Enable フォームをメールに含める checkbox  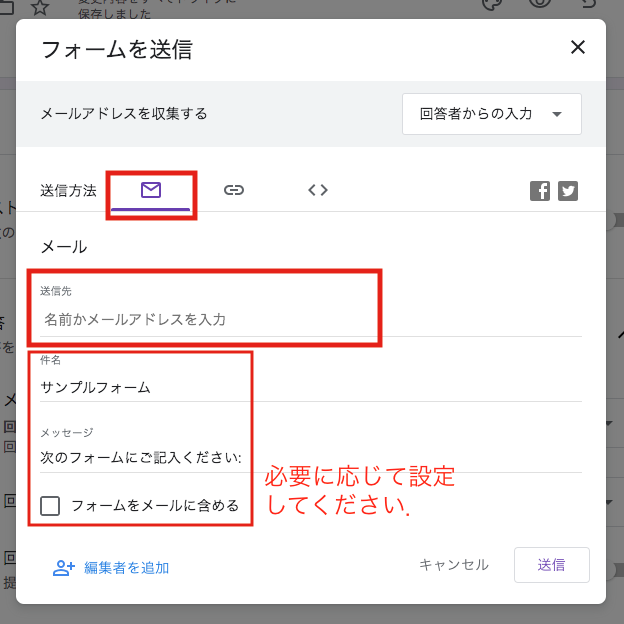pos(50,505)
